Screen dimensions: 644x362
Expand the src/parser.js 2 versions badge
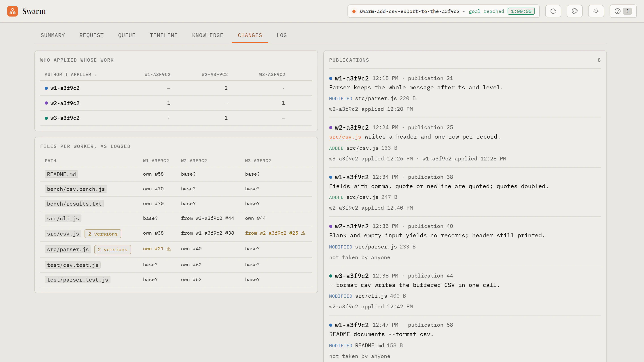[112, 250]
